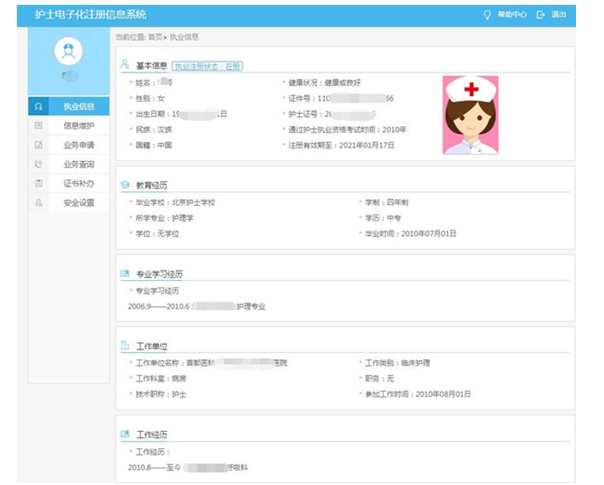The width and height of the screenshot is (604, 485).
Task: Click the logout arrow icon beside 退出
Action: click(541, 14)
